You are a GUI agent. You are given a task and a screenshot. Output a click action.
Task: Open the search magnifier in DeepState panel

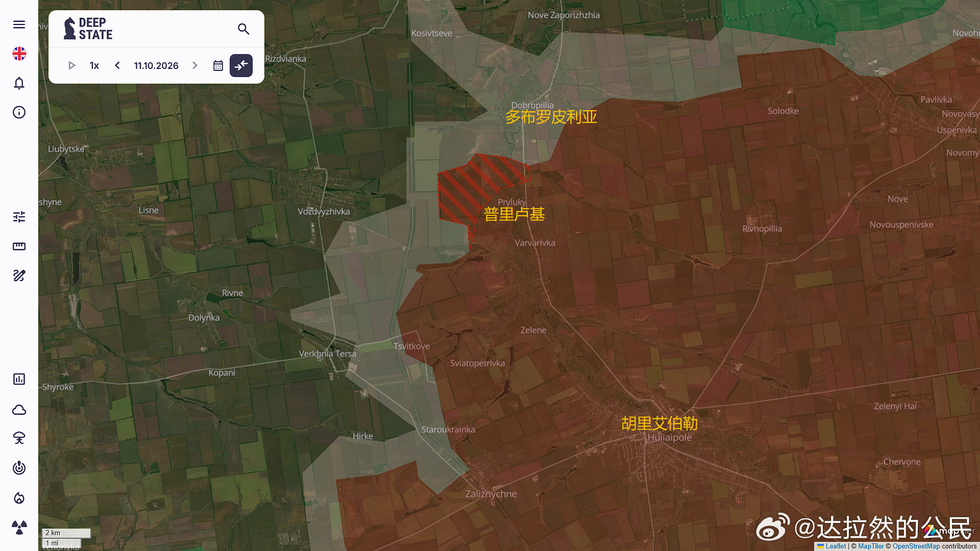243,29
